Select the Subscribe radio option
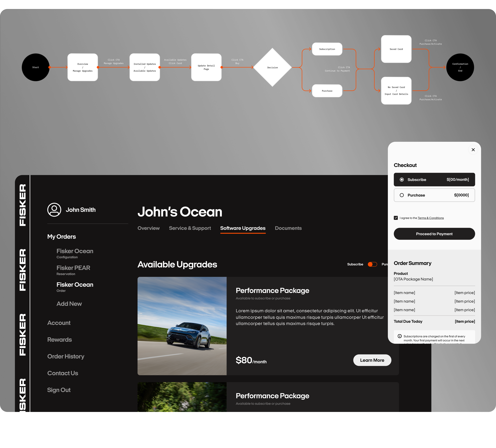Image resolution: width=496 pixels, height=448 pixels. point(434,179)
